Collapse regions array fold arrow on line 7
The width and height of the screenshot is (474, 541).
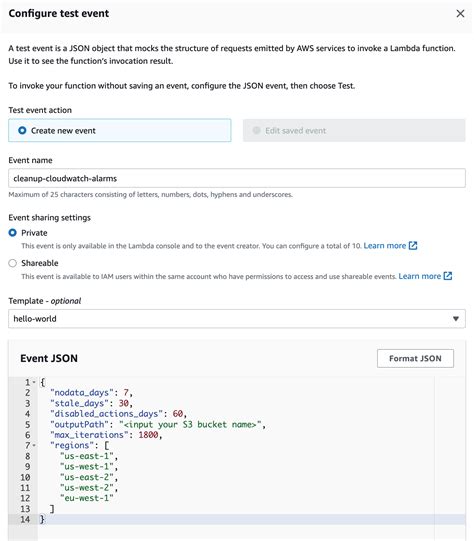pyautogui.click(x=34, y=445)
